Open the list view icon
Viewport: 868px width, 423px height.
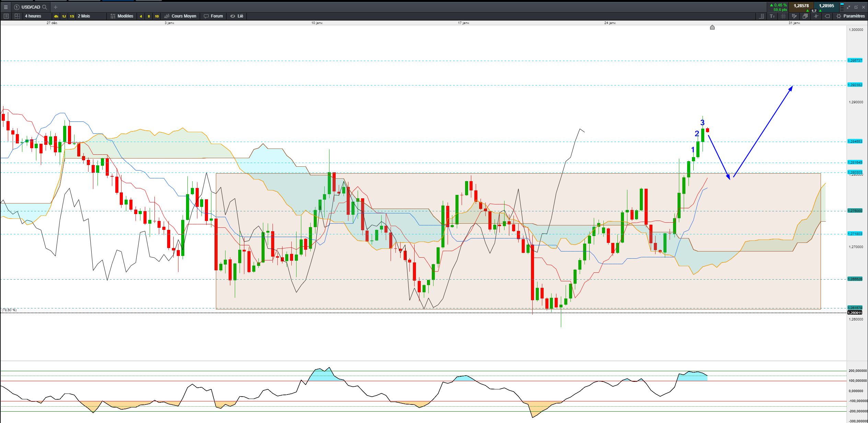click(6, 16)
